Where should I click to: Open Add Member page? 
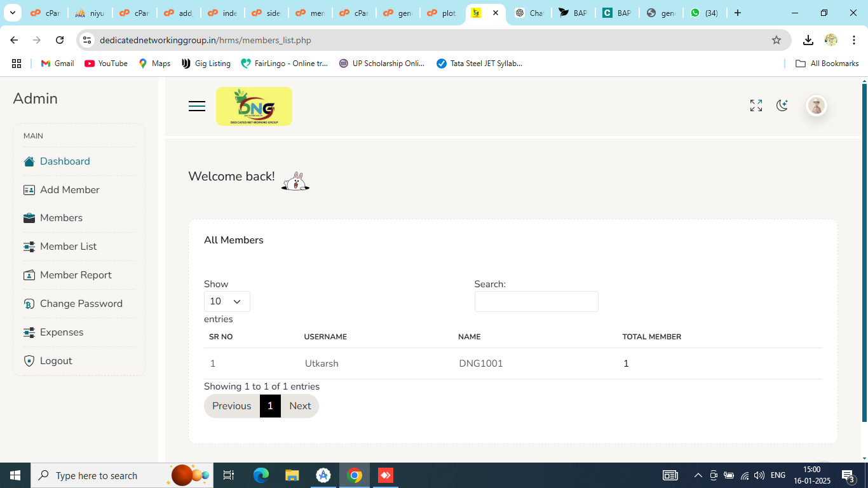coord(69,190)
